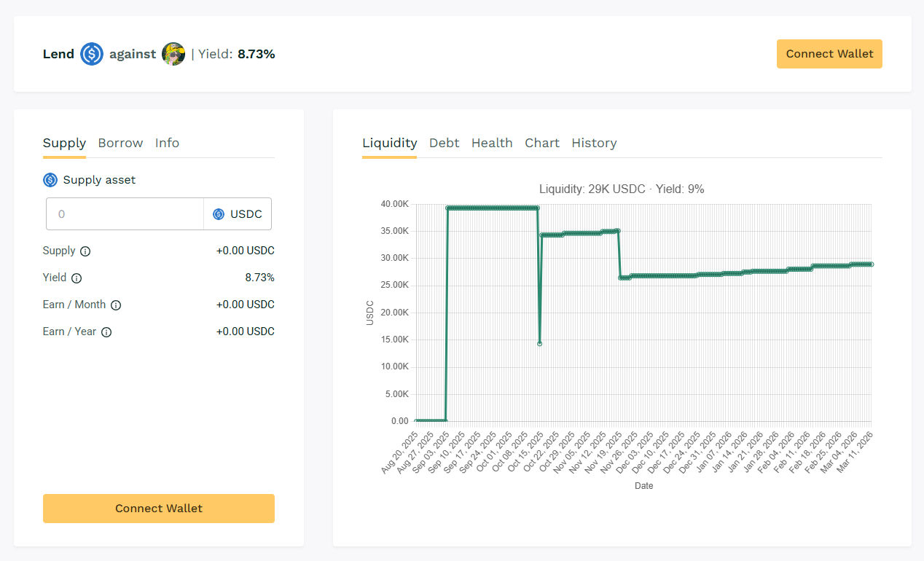Open the Earn / Year info tooltip icon

coord(106,332)
